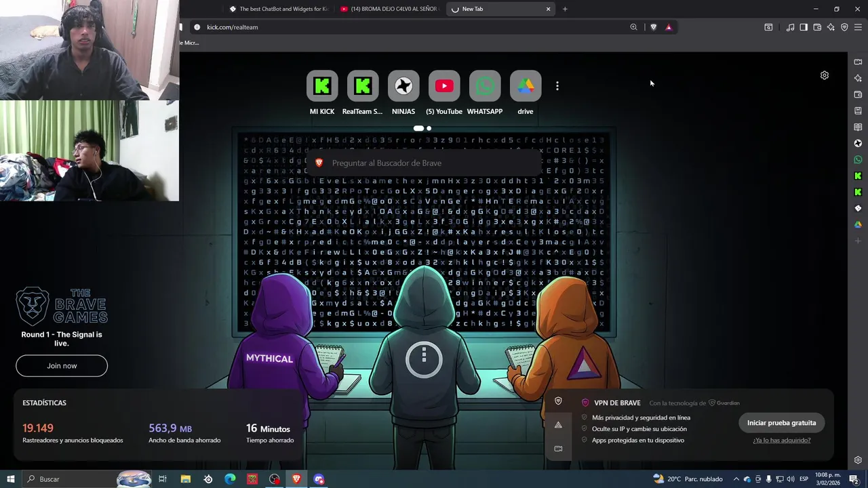Screen dimensions: 868x488
Task: Toggle the sidebar panel toolbar button
Action: 804,27
